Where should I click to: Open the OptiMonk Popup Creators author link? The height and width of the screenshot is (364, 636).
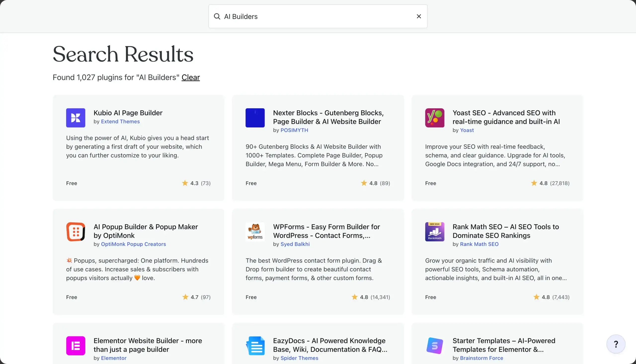coord(133,244)
